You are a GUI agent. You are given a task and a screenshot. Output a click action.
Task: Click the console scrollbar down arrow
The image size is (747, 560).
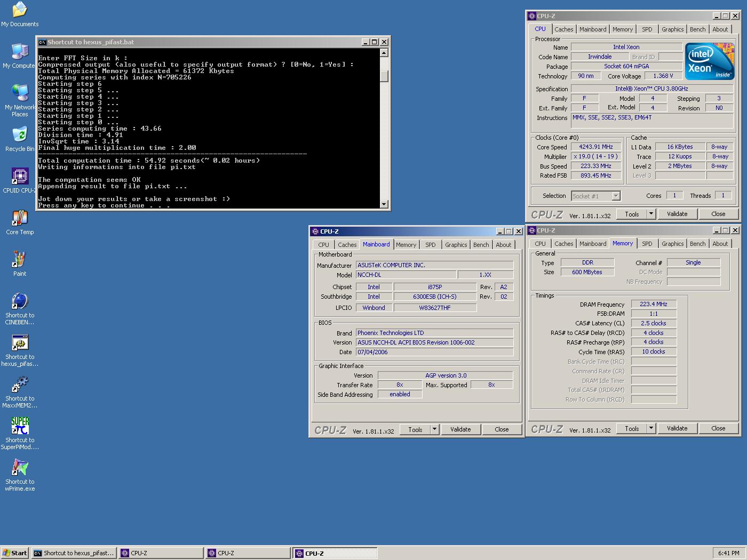[384, 204]
